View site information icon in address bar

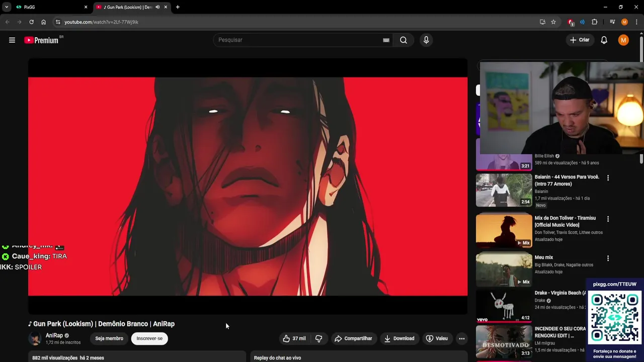click(x=58, y=22)
